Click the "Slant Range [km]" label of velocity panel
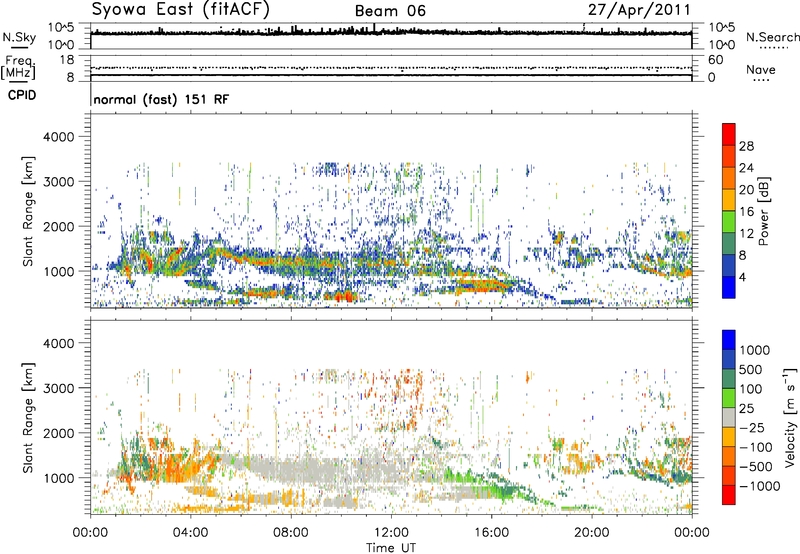800x554 pixels. pos(28,418)
